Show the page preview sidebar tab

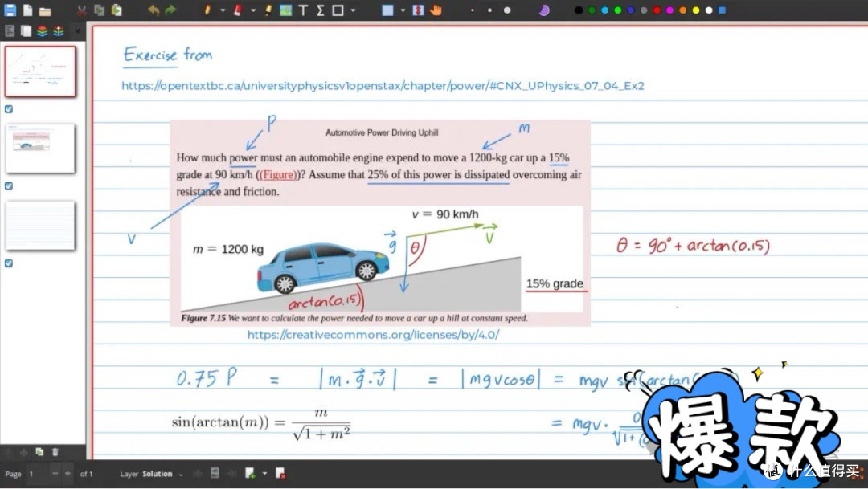(26, 31)
